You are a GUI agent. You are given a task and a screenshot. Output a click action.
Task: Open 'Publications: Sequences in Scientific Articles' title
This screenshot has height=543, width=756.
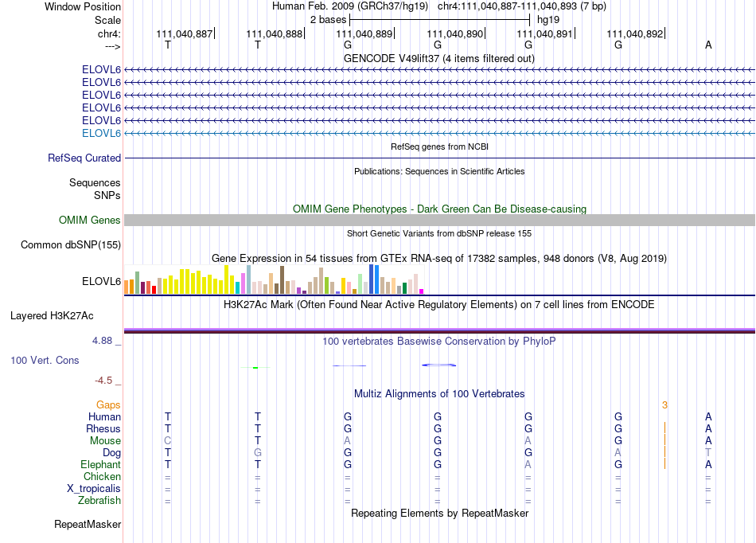pyautogui.click(x=439, y=171)
